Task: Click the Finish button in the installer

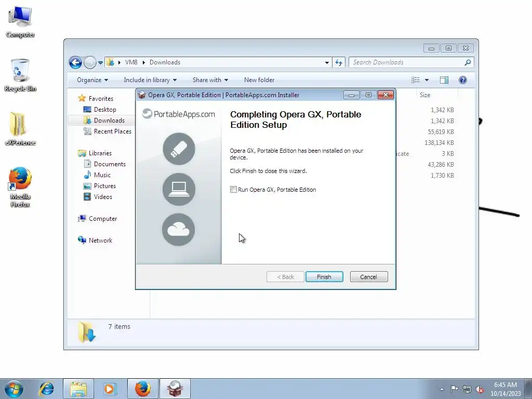Action: [324, 277]
